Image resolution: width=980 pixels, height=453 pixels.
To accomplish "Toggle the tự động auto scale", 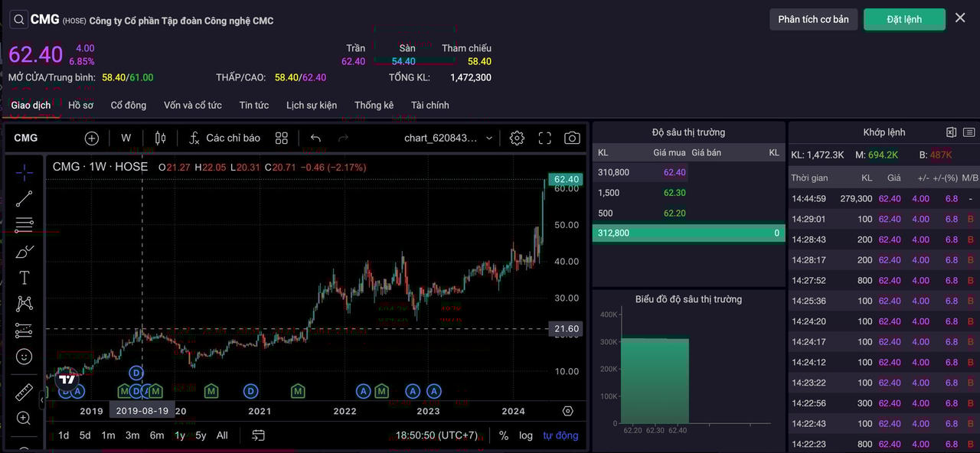I will click(x=560, y=435).
